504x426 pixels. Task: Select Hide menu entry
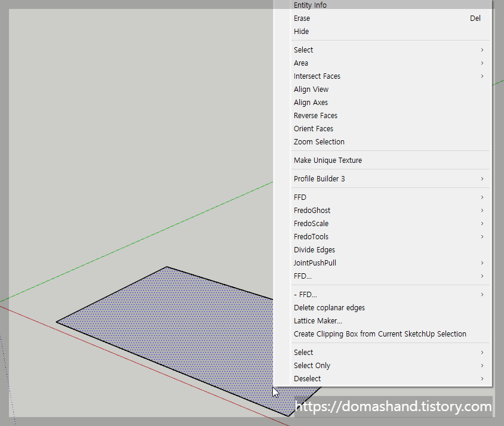[382, 32]
